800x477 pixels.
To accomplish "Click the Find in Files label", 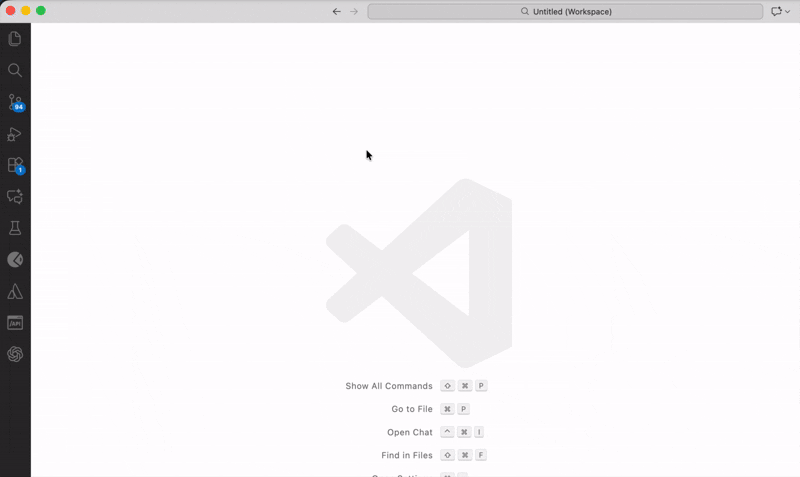I will pos(407,455).
